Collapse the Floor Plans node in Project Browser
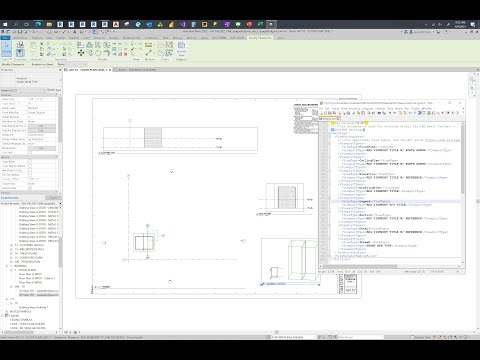The image size is (480, 360). pos(11,270)
